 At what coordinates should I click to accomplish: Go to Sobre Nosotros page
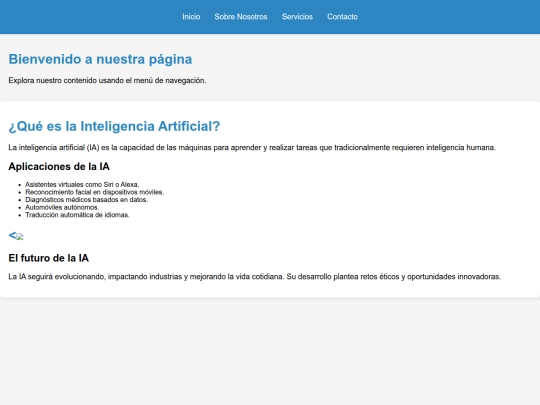241,17
